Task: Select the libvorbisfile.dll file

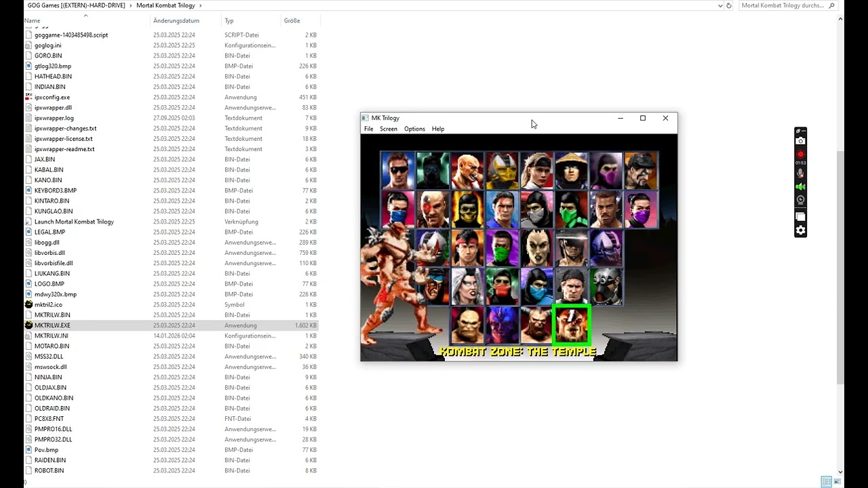Action: click(x=54, y=263)
